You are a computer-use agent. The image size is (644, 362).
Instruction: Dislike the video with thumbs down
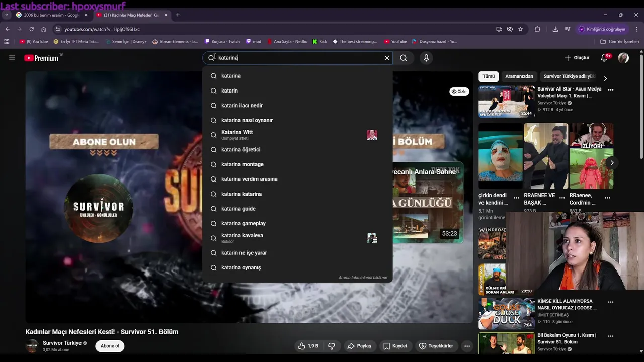332,346
